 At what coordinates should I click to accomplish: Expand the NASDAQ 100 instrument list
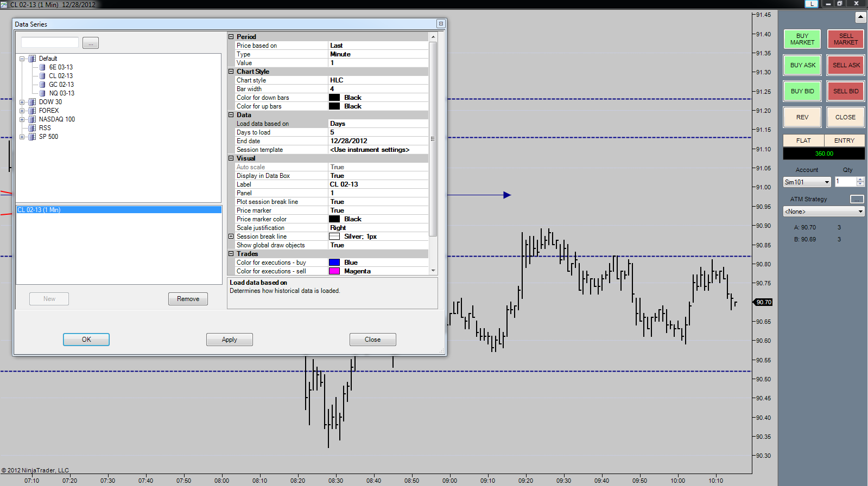pyautogui.click(x=22, y=119)
